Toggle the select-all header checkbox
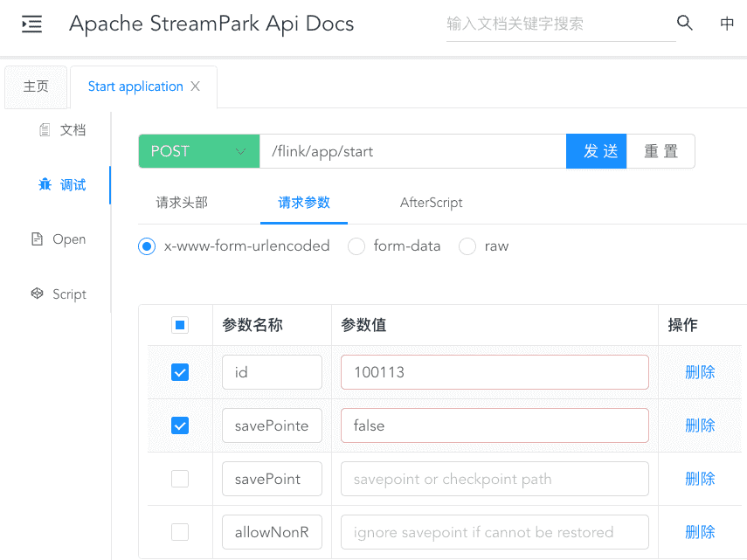Viewport: 747px width, 560px height. pos(180,326)
